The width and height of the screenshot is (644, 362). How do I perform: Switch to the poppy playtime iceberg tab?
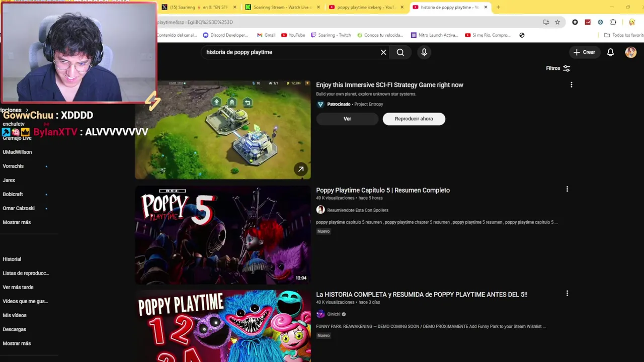point(366,7)
